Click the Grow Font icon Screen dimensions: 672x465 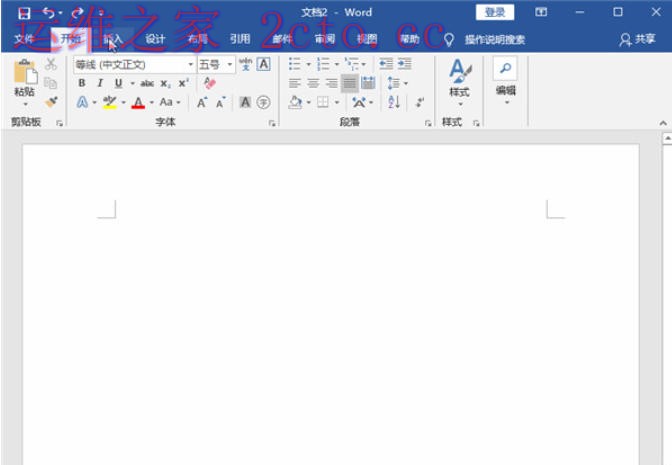[202, 102]
